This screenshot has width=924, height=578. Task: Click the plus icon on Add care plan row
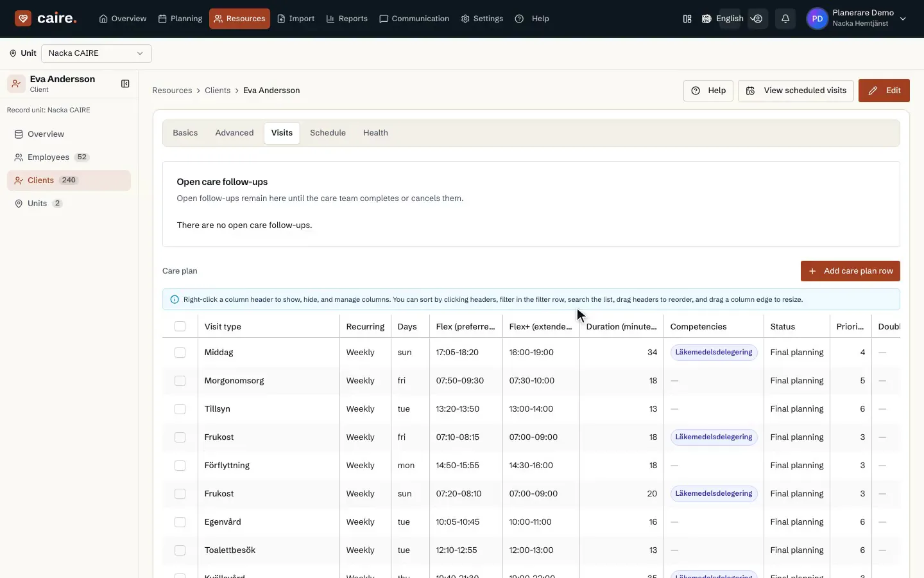812,271
